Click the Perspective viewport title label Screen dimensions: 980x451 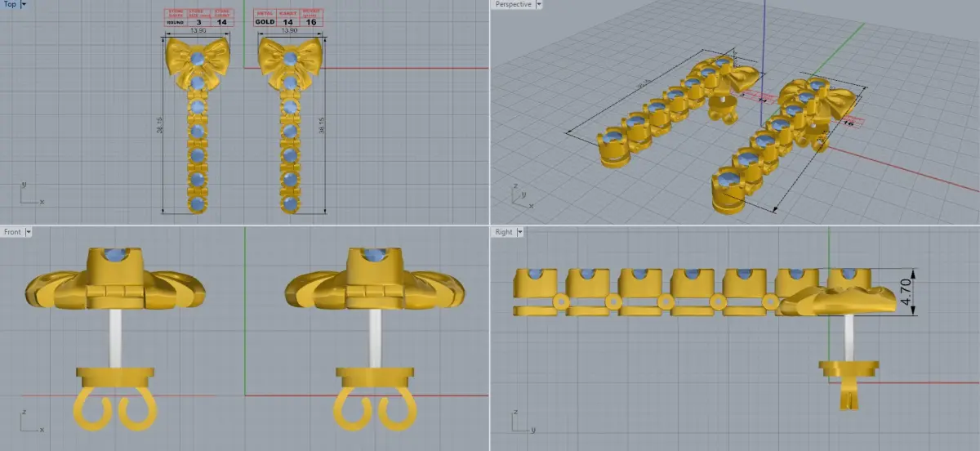pyautogui.click(x=514, y=4)
